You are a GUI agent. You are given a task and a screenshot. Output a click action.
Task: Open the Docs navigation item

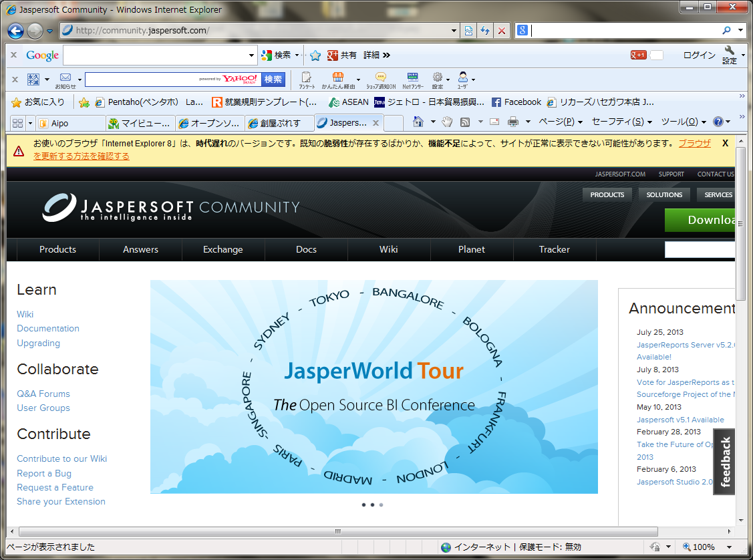307,250
